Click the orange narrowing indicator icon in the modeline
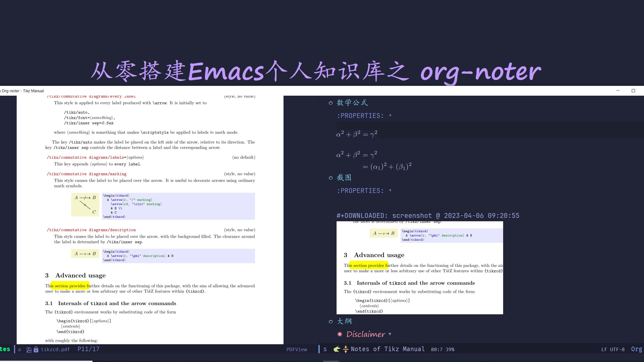The width and height of the screenshot is (644, 362). [346, 349]
